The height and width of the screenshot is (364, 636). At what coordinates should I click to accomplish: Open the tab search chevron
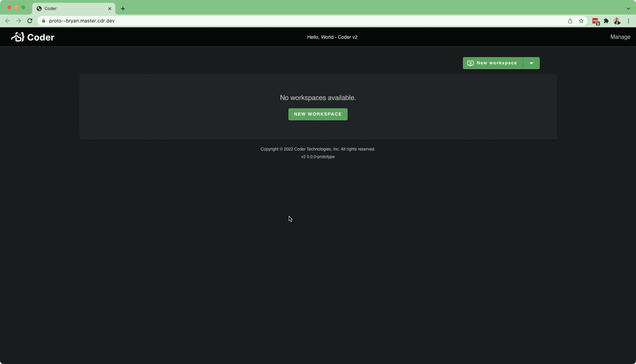click(x=628, y=9)
